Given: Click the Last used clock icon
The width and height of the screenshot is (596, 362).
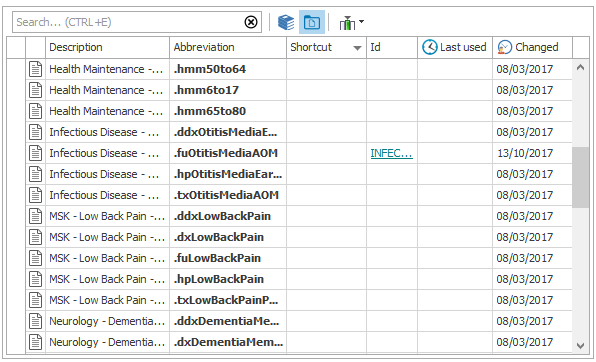Looking at the screenshot, I should pos(430,47).
